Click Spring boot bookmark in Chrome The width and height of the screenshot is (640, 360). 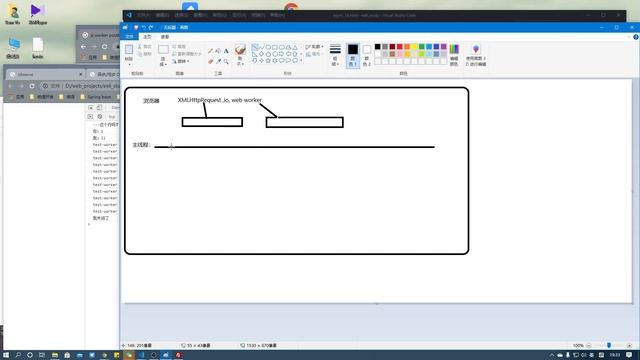[x=96, y=97]
